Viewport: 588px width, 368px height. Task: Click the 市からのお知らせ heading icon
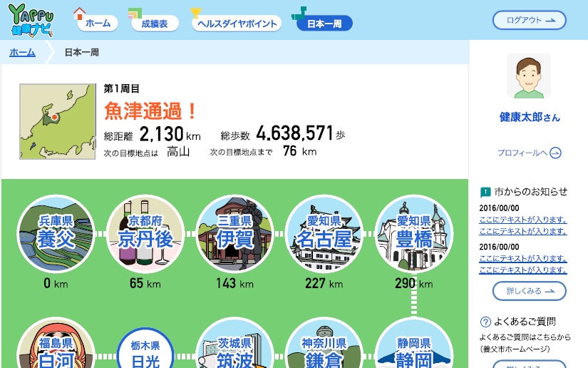pyautogui.click(x=485, y=193)
